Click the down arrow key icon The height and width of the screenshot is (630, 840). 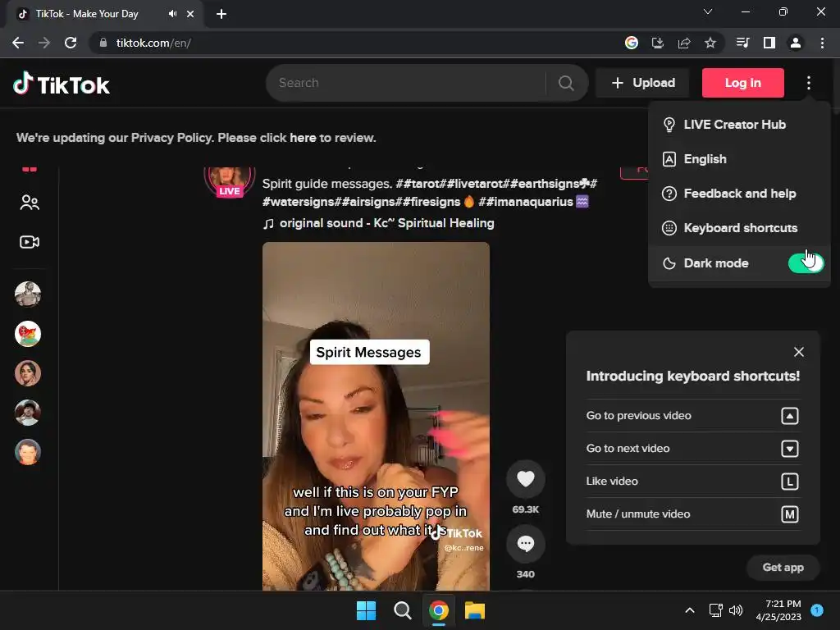(x=790, y=449)
